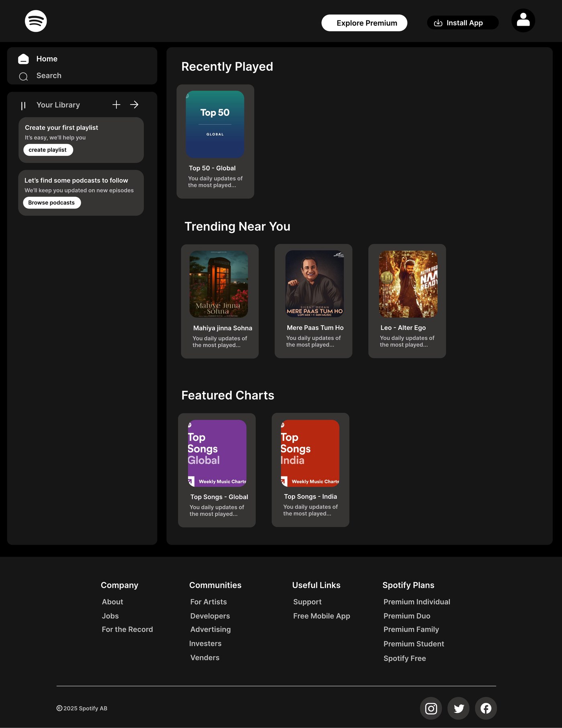Open Free Mobile App link
Screen dimensions: 562x728
tap(322, 616)
